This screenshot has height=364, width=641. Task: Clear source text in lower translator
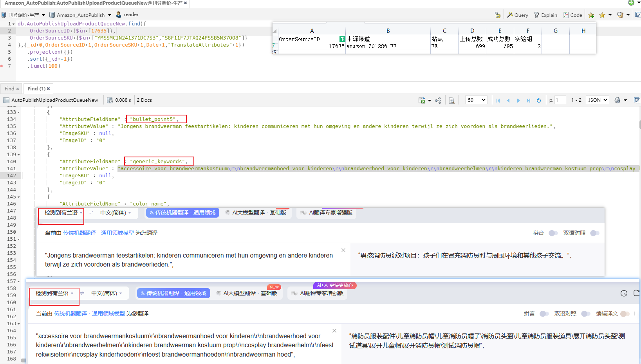[x=334, y=331]
